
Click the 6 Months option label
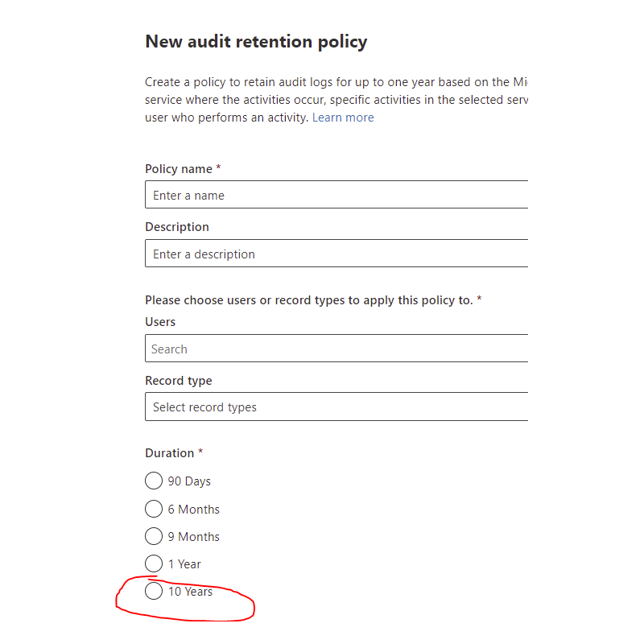[x=193, y=510]
